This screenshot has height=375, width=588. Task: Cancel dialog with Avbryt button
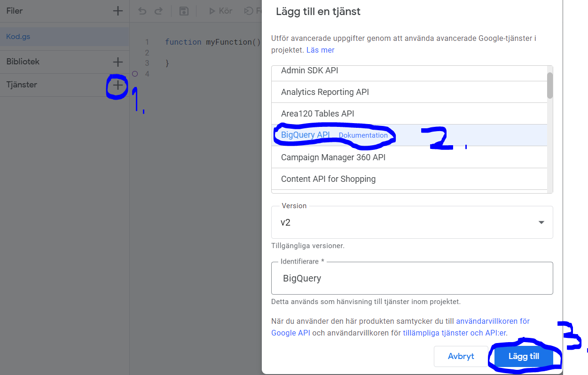(x=461, y=356)
